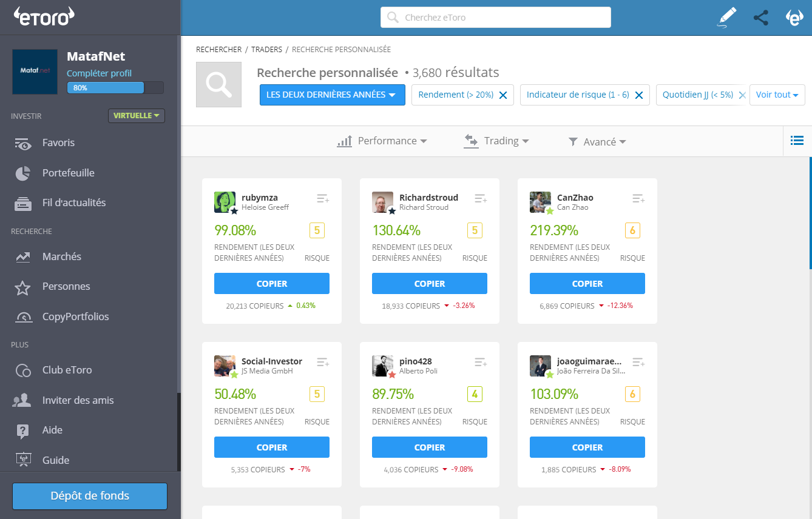Click MatafNet username in sidebar
Viewport: 812px width, 519px height.
(96, 56)
